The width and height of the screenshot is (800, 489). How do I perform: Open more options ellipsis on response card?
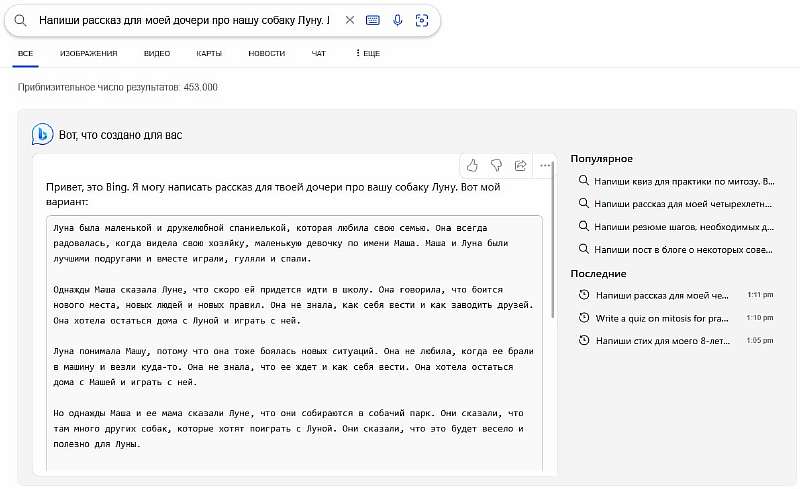(545, 165)
